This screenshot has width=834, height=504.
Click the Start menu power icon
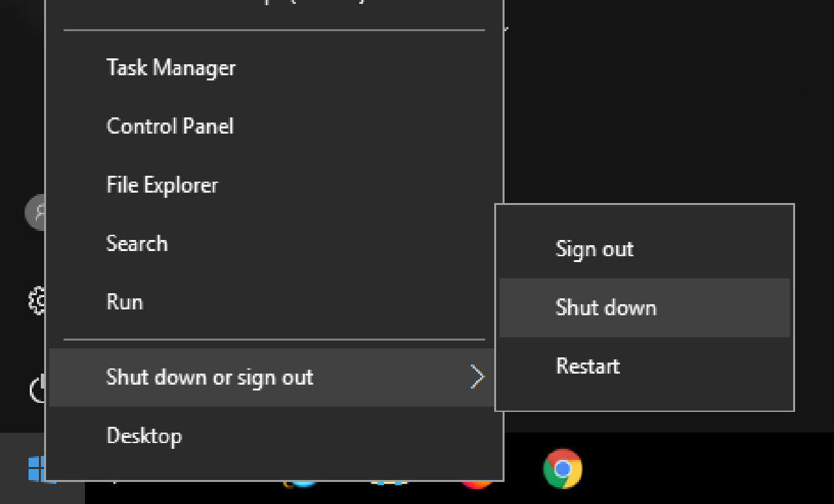click(x=38, y=389)
